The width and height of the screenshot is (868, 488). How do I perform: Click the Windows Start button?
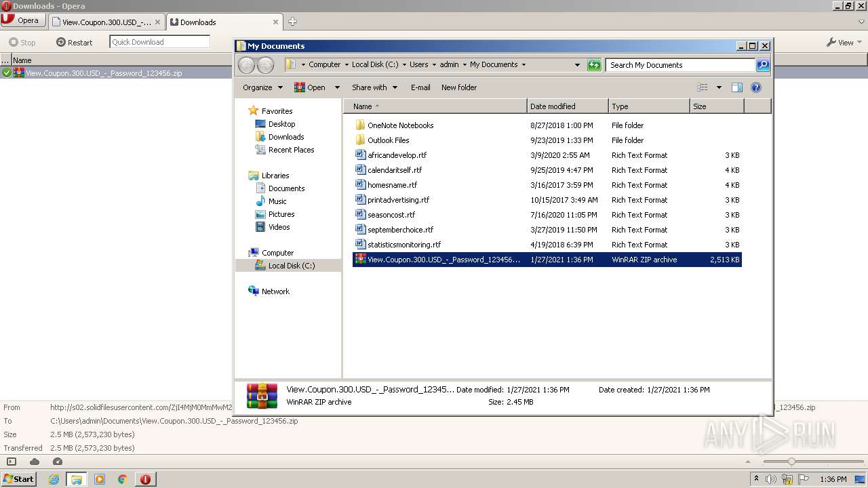(18, 479)
